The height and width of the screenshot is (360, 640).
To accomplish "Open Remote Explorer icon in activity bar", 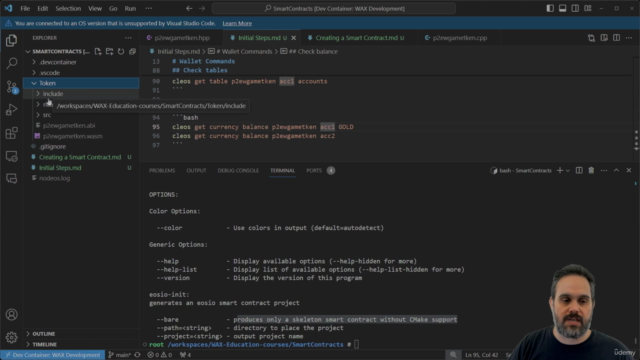I will pos(11,156).
